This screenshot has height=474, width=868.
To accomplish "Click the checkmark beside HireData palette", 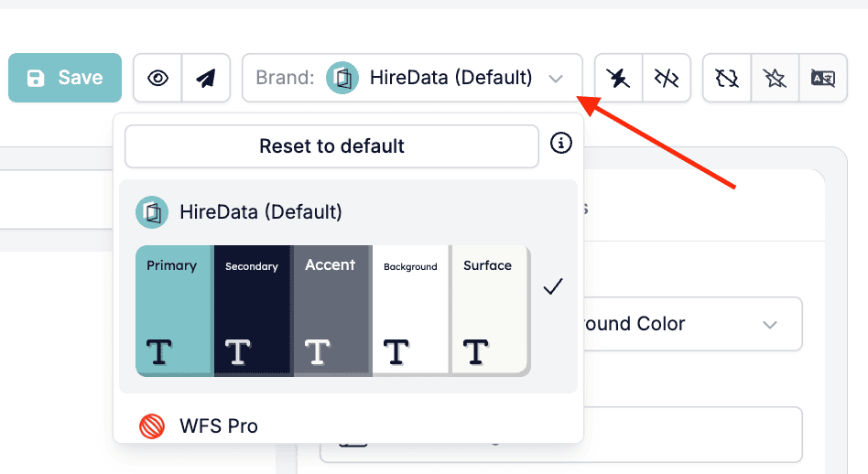I will [553, 286].
